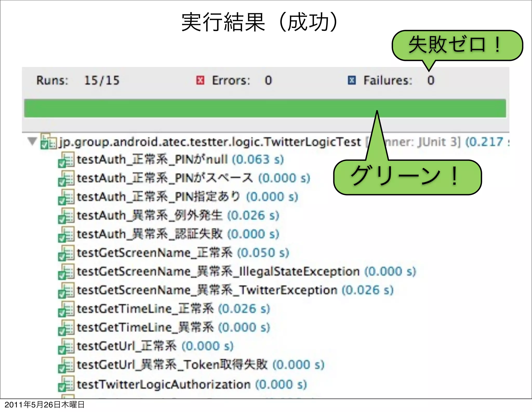This screenshot has width=532, height=412.
Task: Click the red Errors icon
Action: point(200,80)
